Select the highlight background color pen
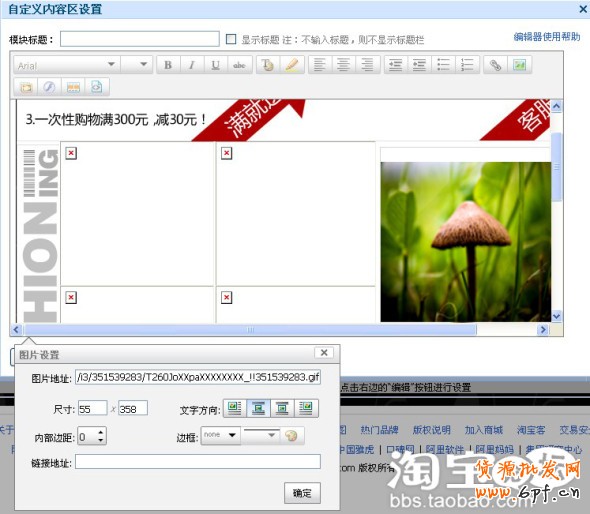This screenshot has width=590, height=514. click(x=292, y=65)
